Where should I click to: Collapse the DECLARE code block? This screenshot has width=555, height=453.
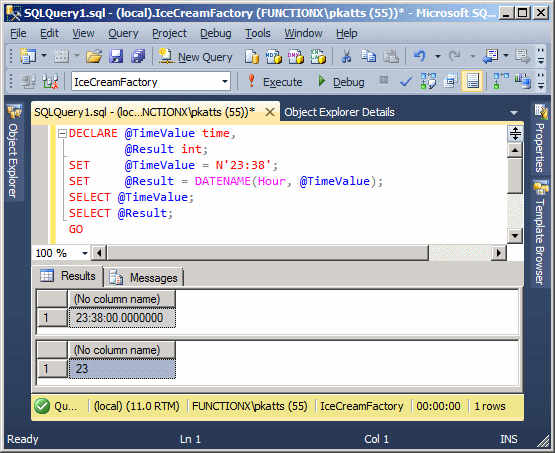pos(62,133)
